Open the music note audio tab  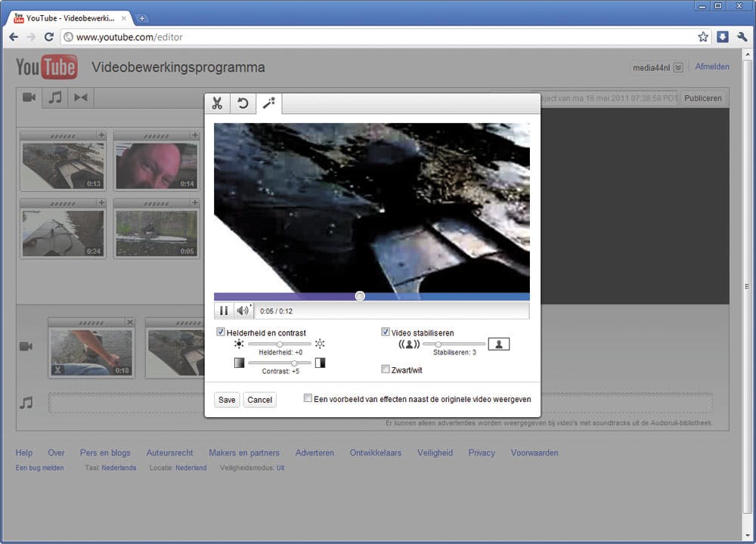pos(54,97)
